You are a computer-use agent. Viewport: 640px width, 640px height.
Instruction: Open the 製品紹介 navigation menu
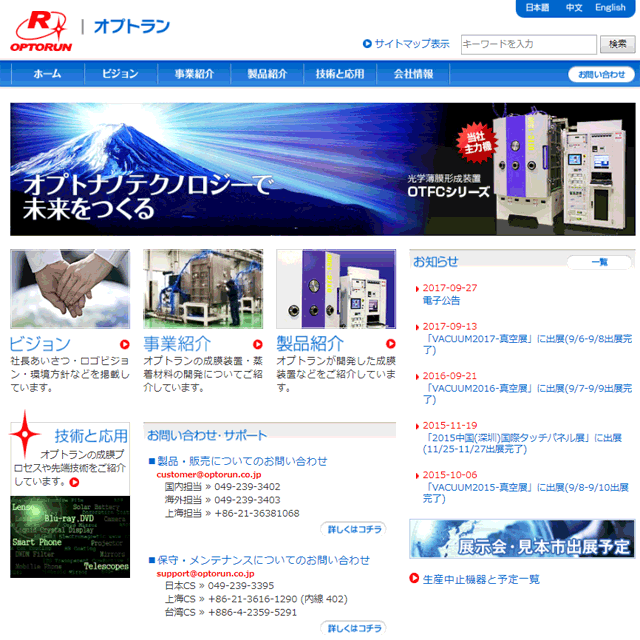[267, 74]
